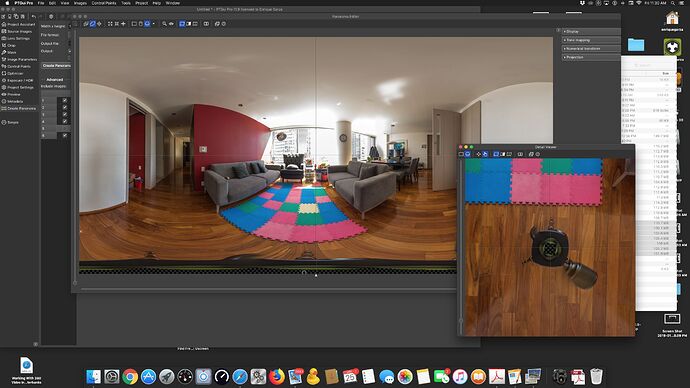
Task: Go to Exposure / HDR settings
Action: click(20, 81)
